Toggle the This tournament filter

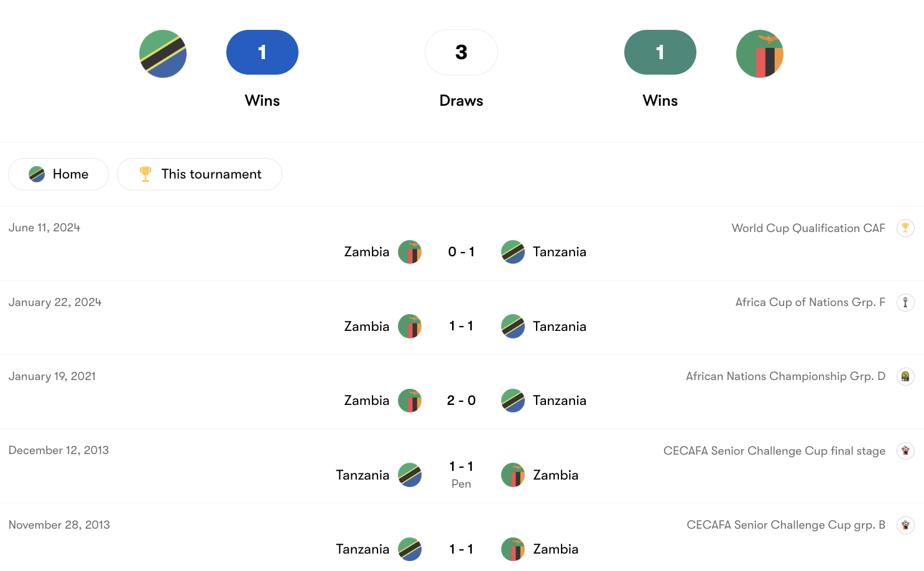tap(200, 174)
